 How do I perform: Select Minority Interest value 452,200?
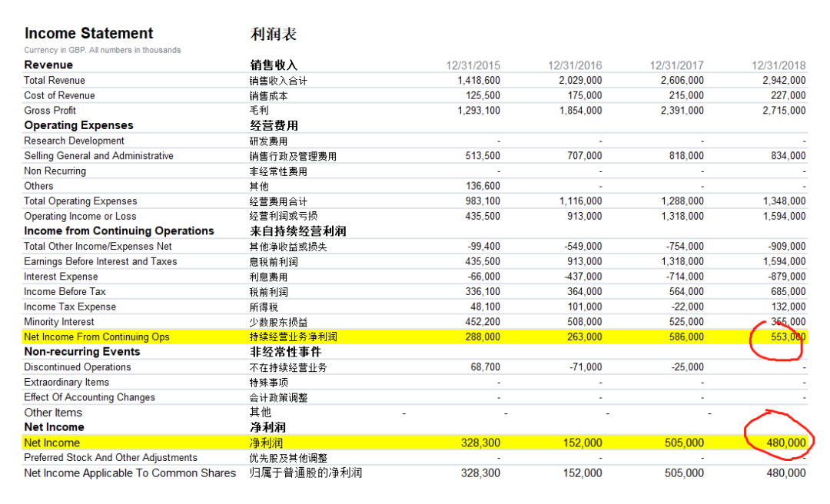483,322
